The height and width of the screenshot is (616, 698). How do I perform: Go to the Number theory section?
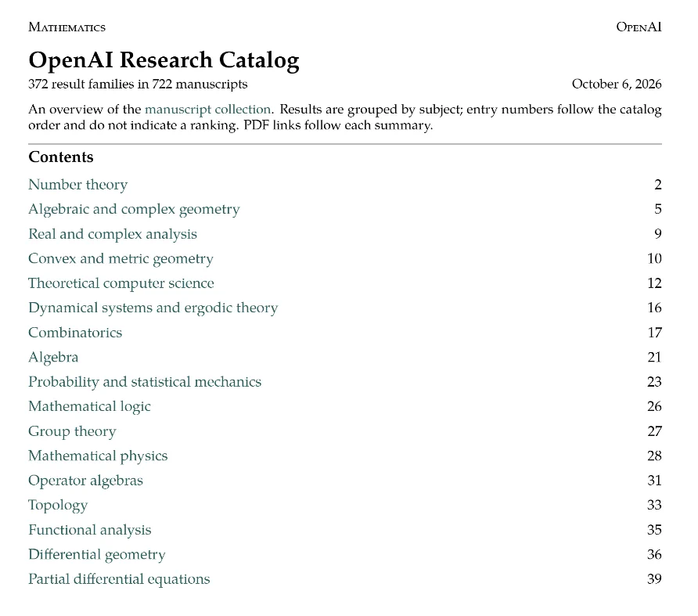point(78,185)
